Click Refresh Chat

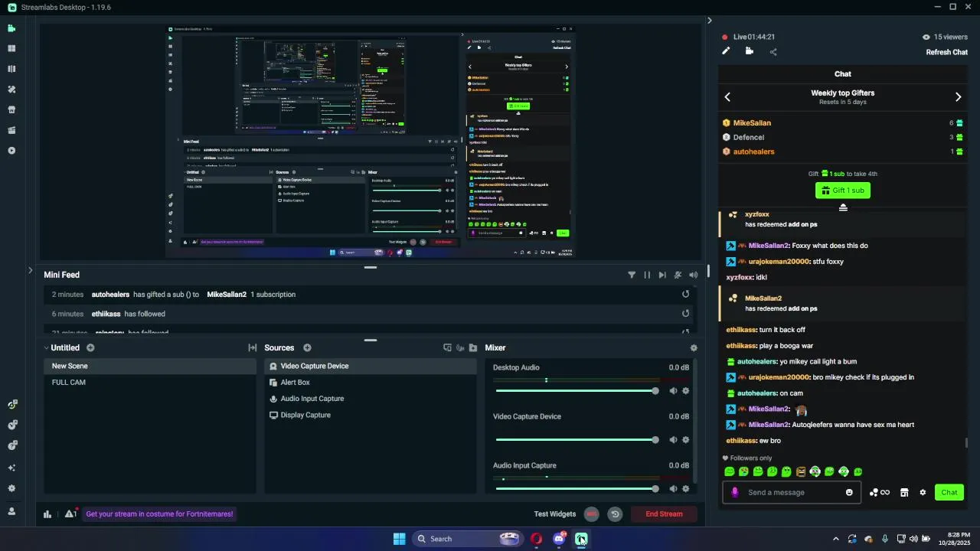click(947, 52)
